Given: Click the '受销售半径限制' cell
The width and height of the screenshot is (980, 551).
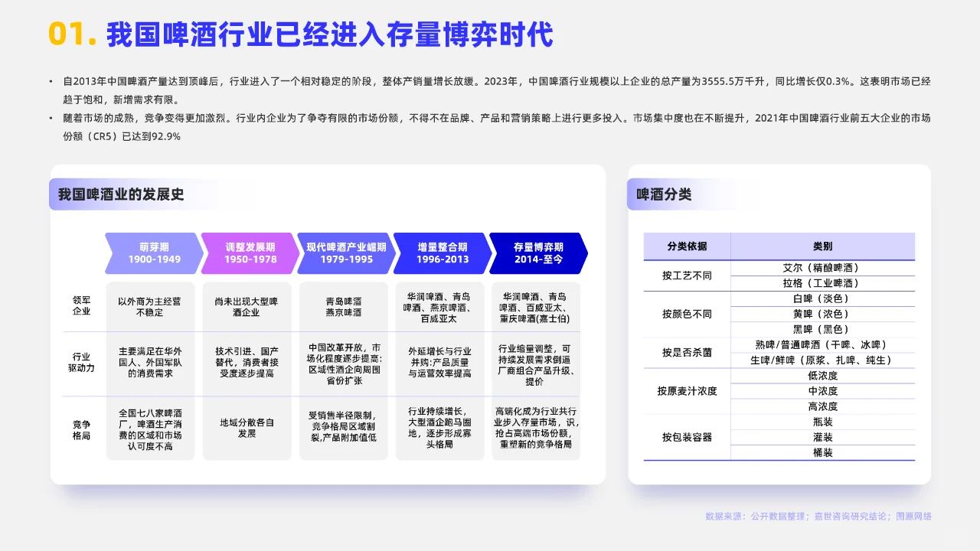Looking at the screenshot, I should coord(343,429).
